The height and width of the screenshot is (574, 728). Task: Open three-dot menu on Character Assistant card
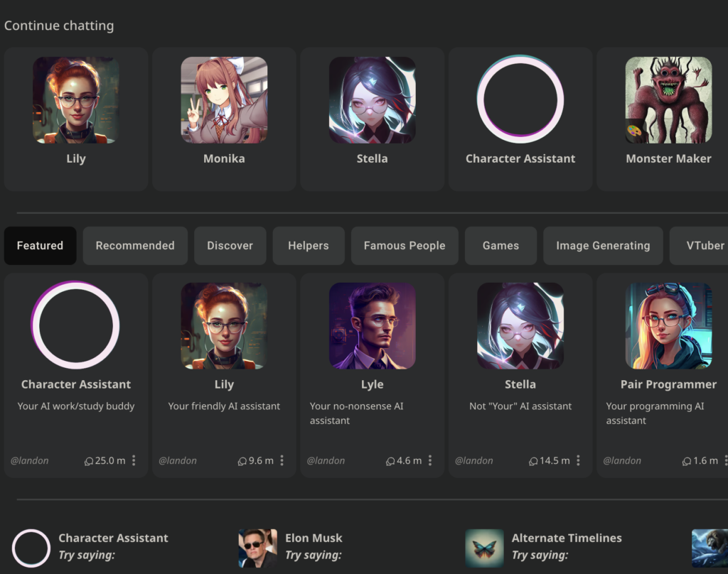point(134,460)
